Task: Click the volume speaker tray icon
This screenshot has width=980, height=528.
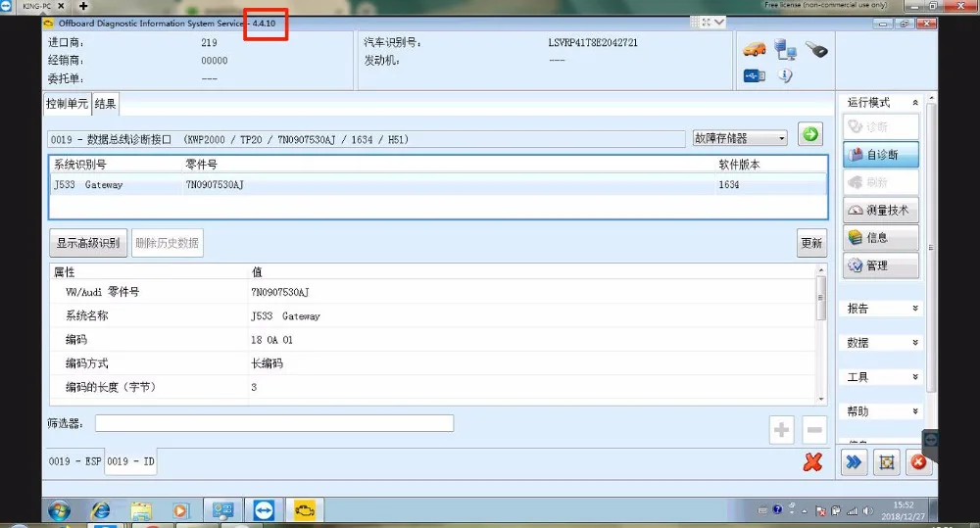Action: 867,511
